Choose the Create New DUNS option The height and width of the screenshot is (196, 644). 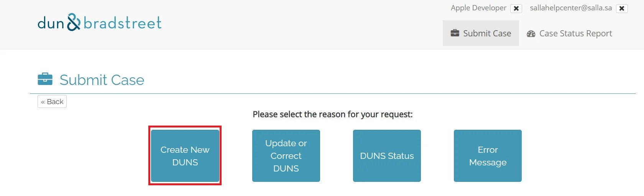tap(185, 156)
